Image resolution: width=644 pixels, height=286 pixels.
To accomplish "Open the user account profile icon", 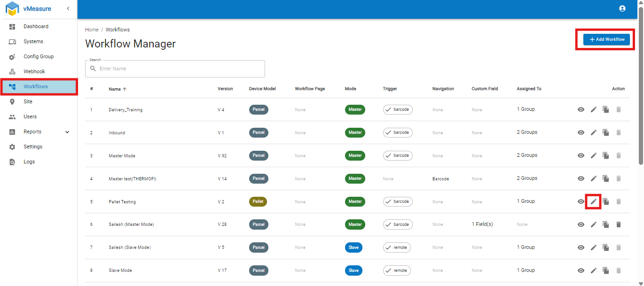I will (x=622, y=8).
